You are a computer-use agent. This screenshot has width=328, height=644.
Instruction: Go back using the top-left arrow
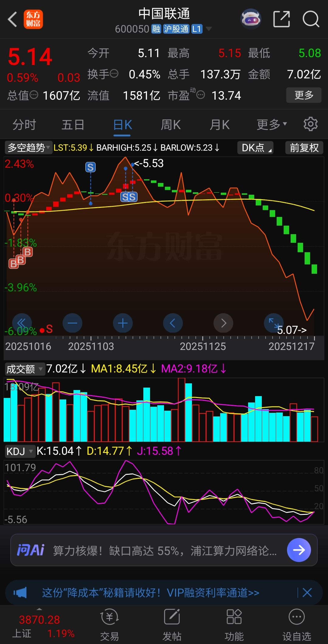point(12,19)
